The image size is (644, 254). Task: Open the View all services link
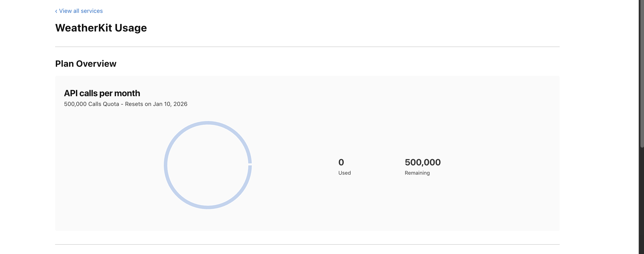pos(81,11)
